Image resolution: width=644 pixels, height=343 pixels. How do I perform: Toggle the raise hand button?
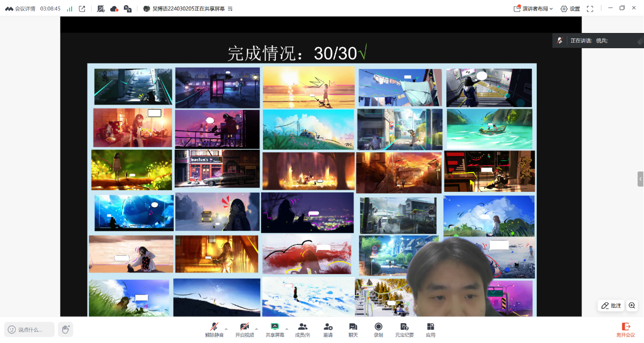pyautogui.click(x=66, y=329)
